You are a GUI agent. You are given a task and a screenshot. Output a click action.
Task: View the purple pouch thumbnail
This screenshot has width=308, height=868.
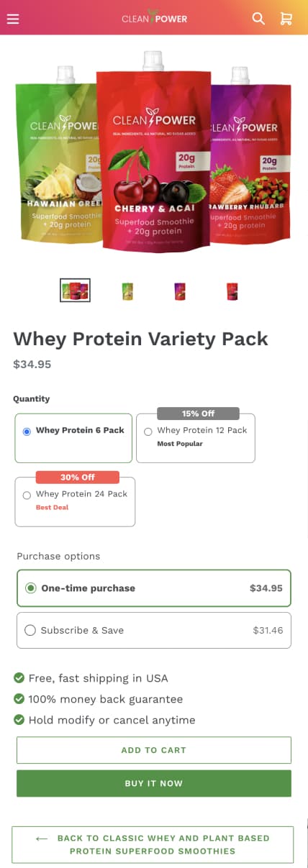coord(180,291)
